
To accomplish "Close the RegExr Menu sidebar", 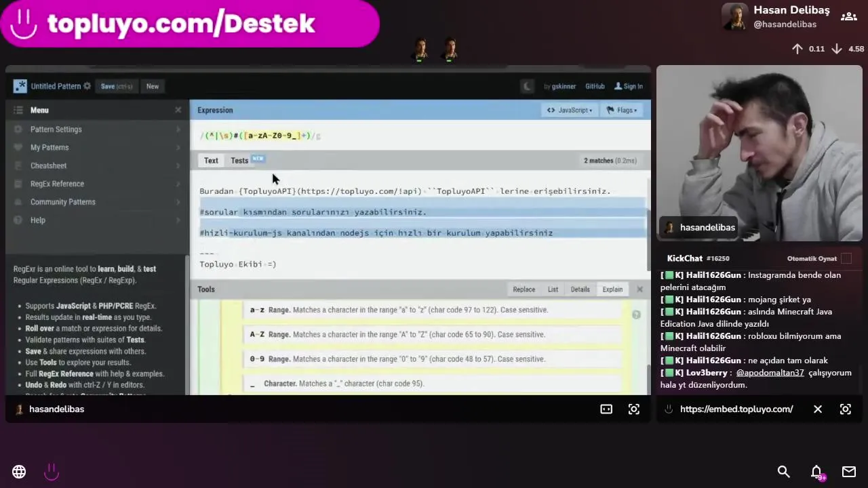I will tap(178, 110).
